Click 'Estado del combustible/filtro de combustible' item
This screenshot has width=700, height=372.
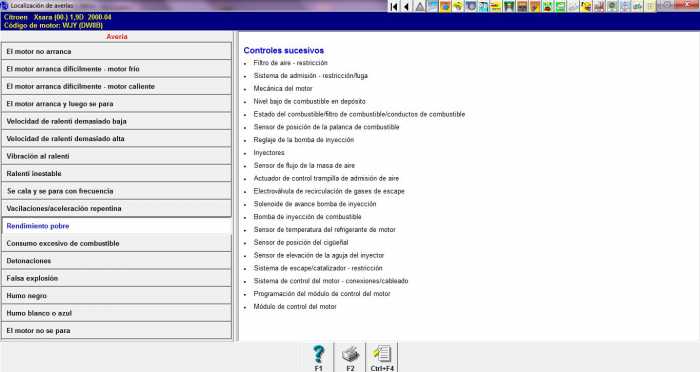(x=359, y=114)
